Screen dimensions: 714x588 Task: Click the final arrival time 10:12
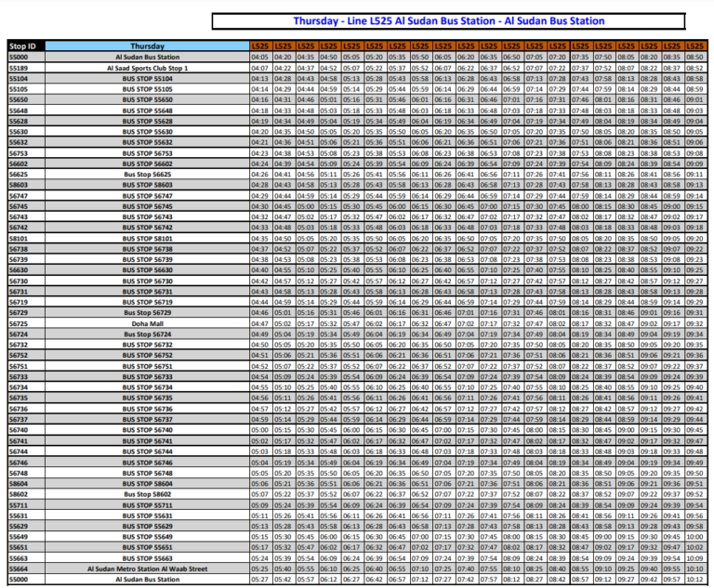click(696, 579)
